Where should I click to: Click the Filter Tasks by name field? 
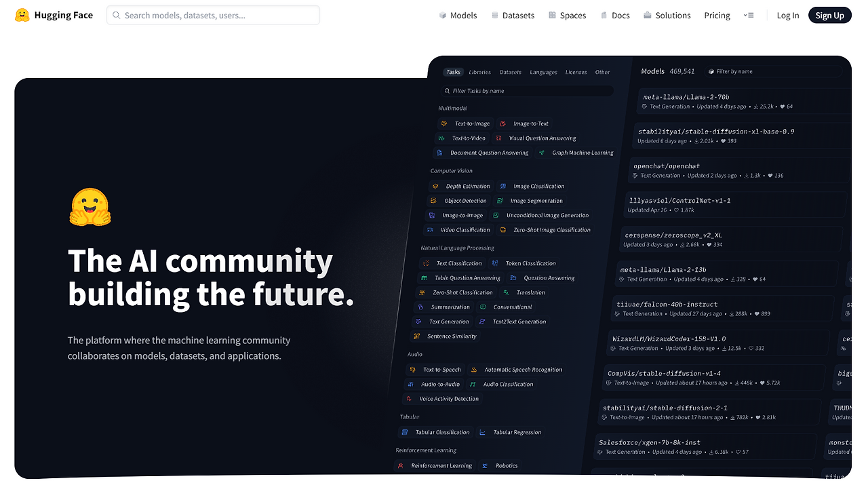526,90
